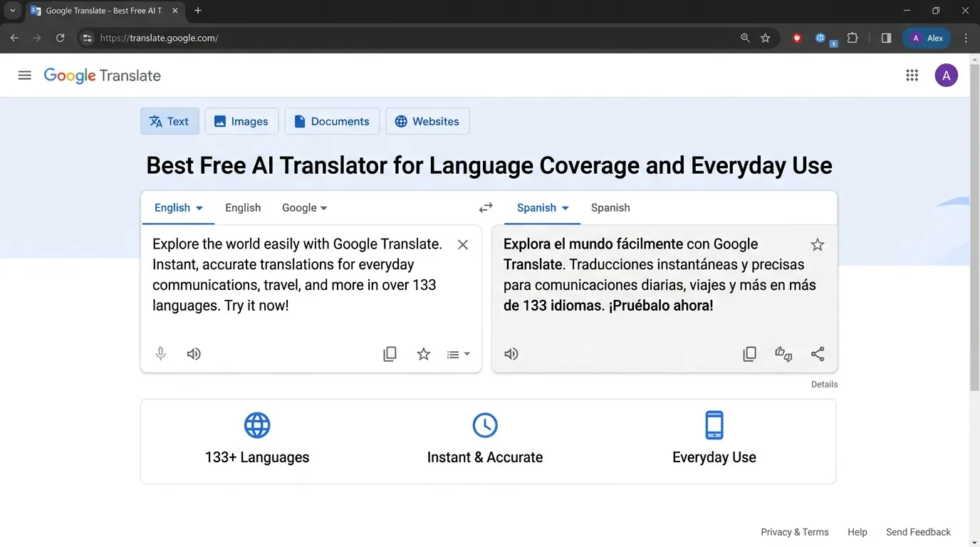Listen to the English source text
This screenshot has height=547, width=980.
[x=194, y=354]
